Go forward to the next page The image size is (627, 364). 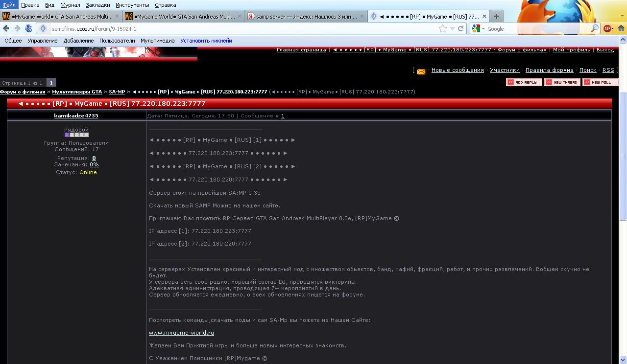(17, 28)
